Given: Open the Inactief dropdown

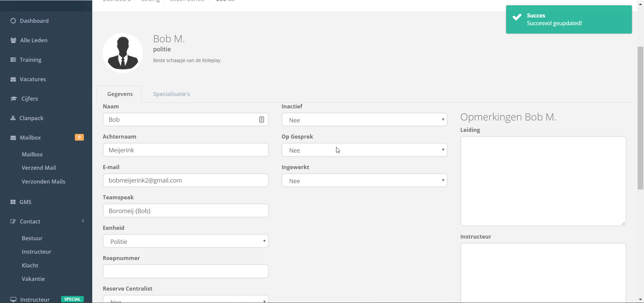Looking at the screenshot, I should pyautogui.click(x=364, y=120).
